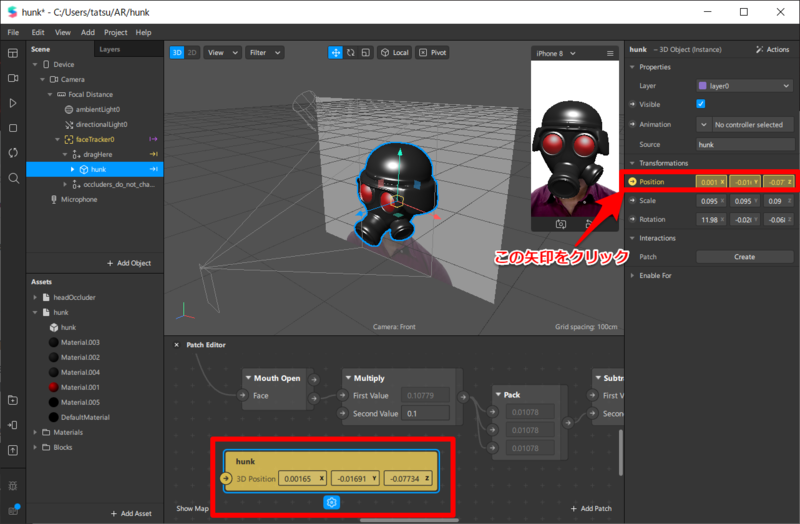Open the Animation controller dropdown

(x=704, y=124)
